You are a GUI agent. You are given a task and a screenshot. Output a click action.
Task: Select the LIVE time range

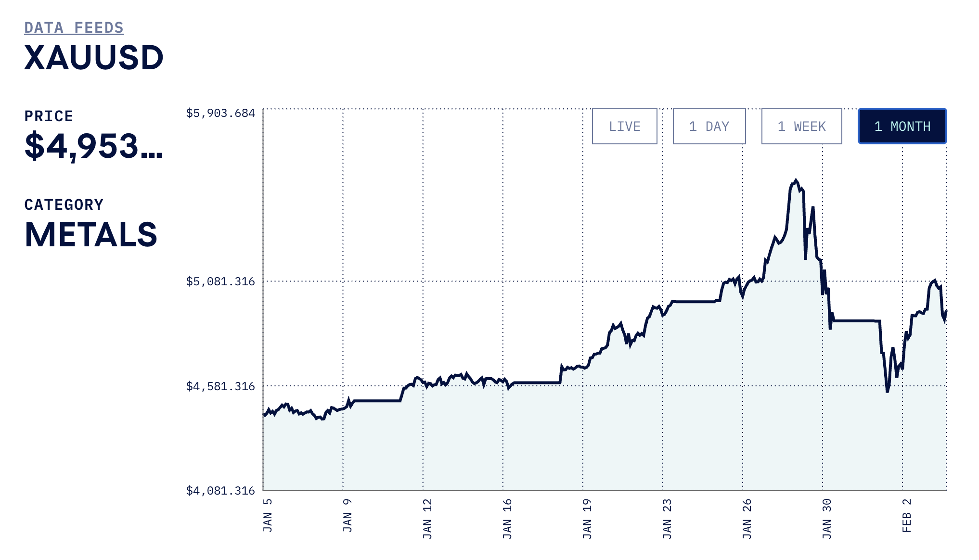(624, 126)
